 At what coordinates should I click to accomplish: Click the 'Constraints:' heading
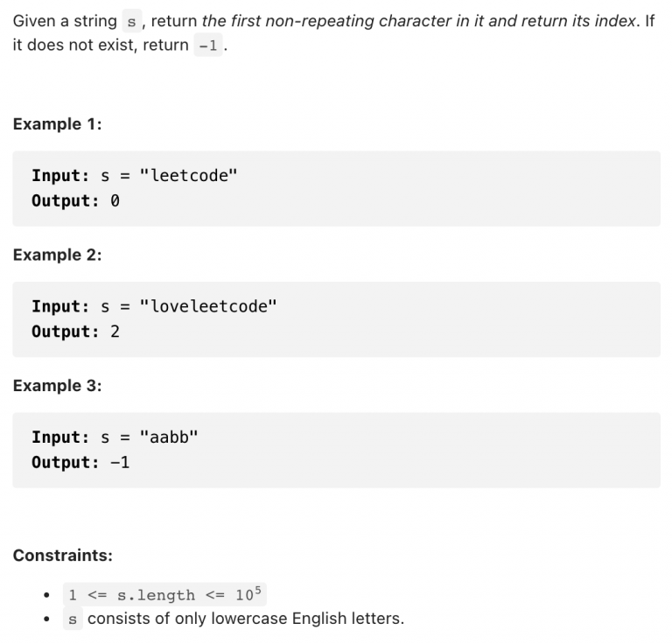pyautogui.click(x=63, y=556)
